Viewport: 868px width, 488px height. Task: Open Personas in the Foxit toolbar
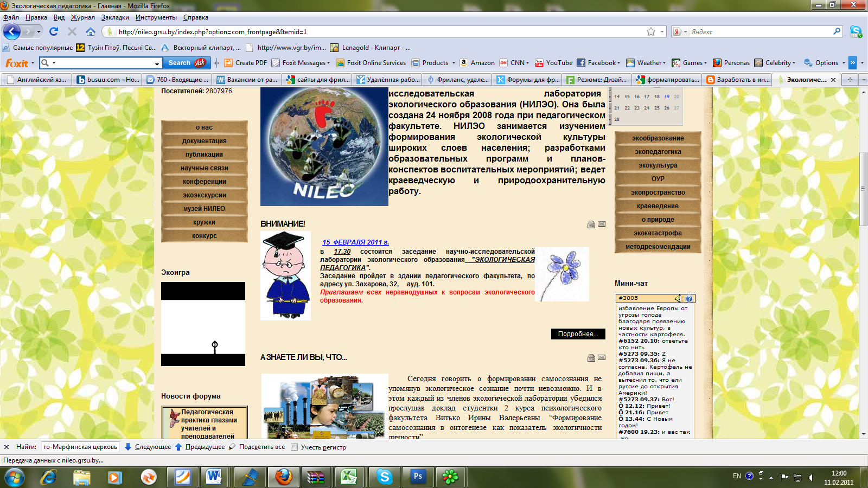[x=731, y=63]
